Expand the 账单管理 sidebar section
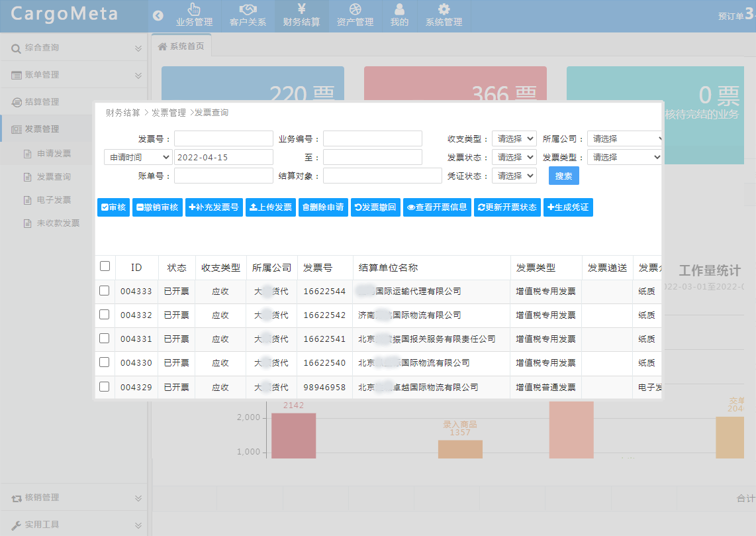This screenshot has width=756, height=536. [138, 76]
